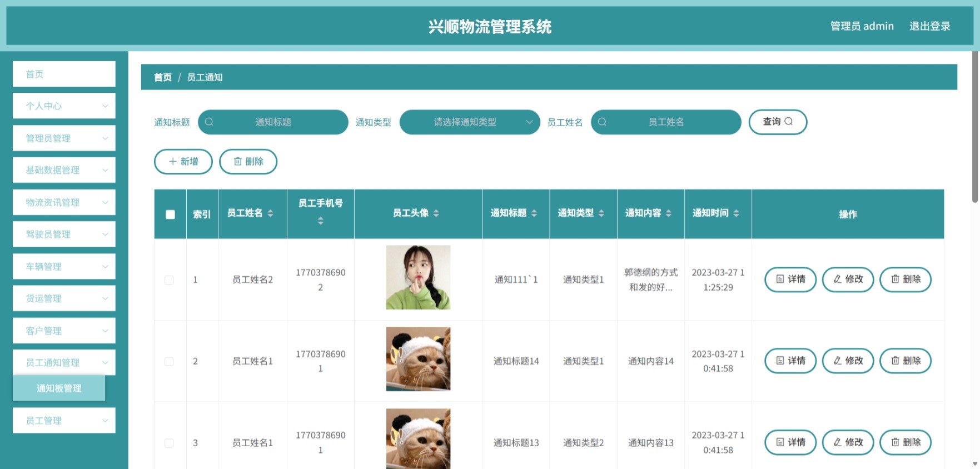This screenshot has height=469, width=980.
Task: Click search icon in 员工姓名 field
Action: coord(602,122)
